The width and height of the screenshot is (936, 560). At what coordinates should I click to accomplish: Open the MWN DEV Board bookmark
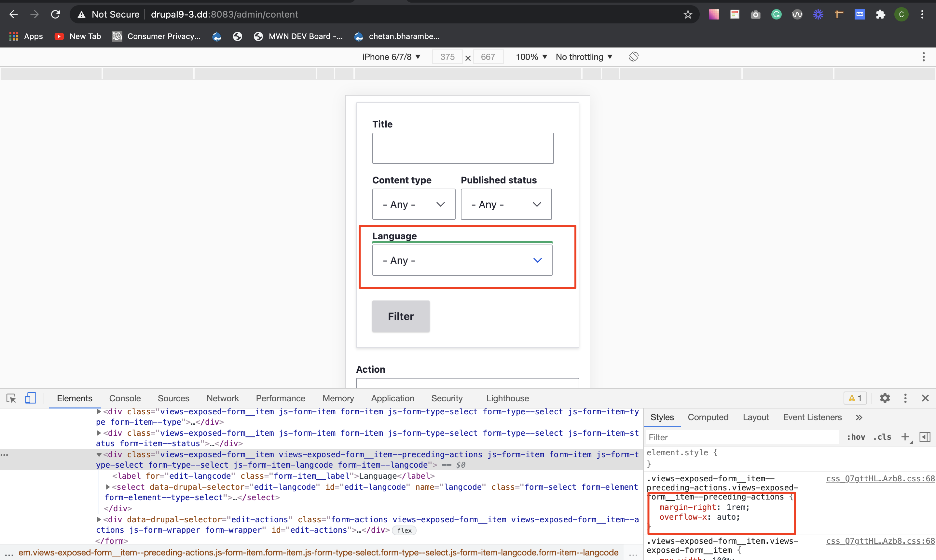(298, 36)
